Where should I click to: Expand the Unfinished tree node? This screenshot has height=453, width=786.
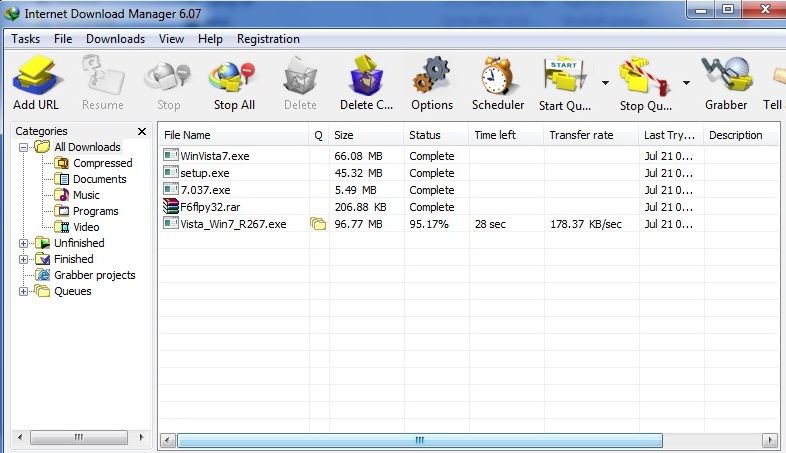coord(24,243)
